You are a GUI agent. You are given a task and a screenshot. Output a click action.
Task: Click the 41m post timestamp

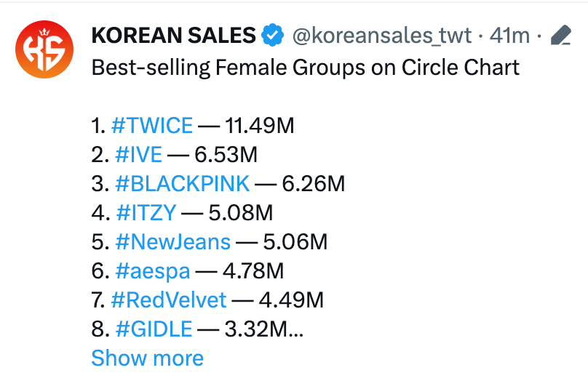[512, 34]
